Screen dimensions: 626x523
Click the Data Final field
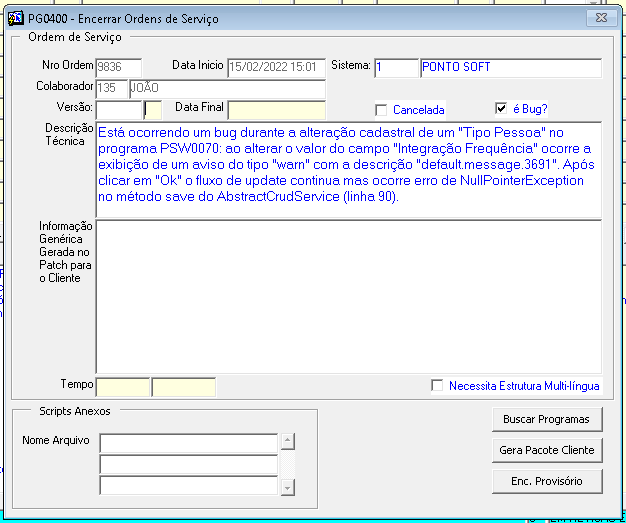277,110
